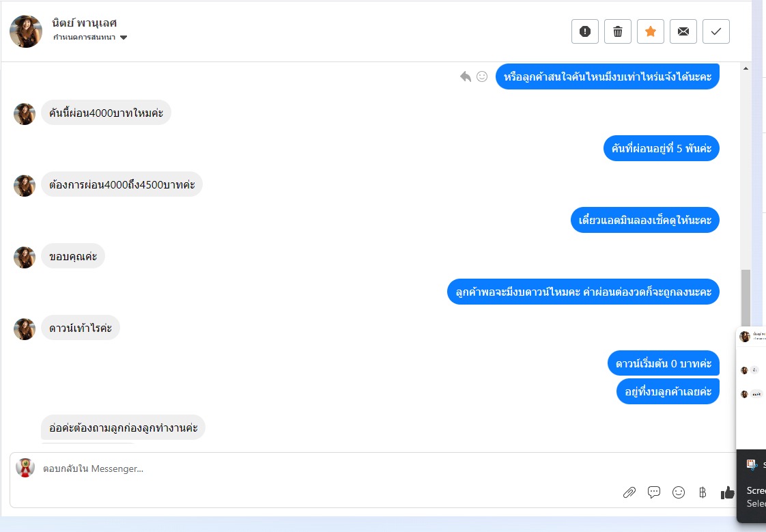Screen dimensions: 766x532
Task: Toggle the orange star follow-up marker
Action: point(650,31)
